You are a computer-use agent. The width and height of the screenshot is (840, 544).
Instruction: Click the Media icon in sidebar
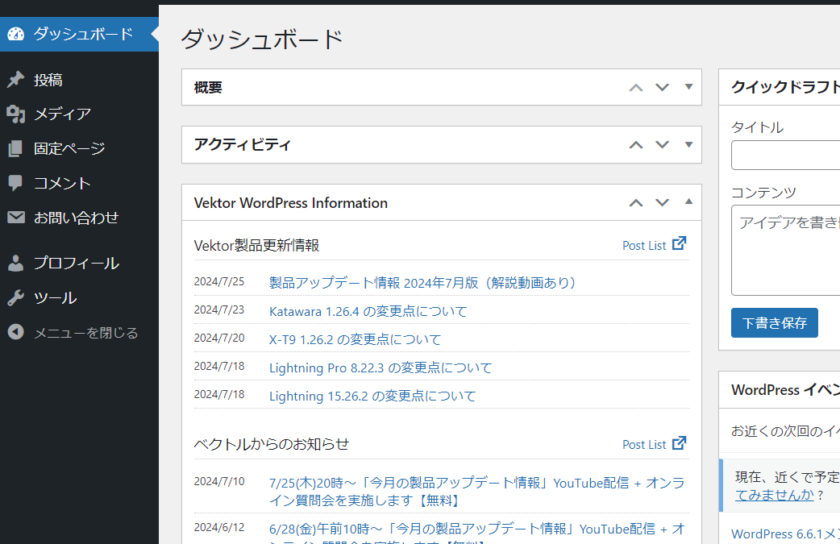(x=16, y=114)
